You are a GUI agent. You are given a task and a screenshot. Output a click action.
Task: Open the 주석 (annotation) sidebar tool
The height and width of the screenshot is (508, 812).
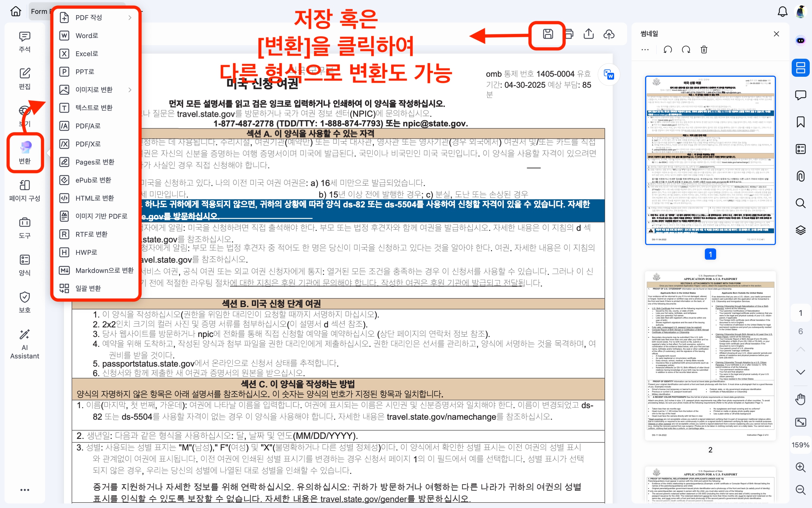(x=25, y=42)
